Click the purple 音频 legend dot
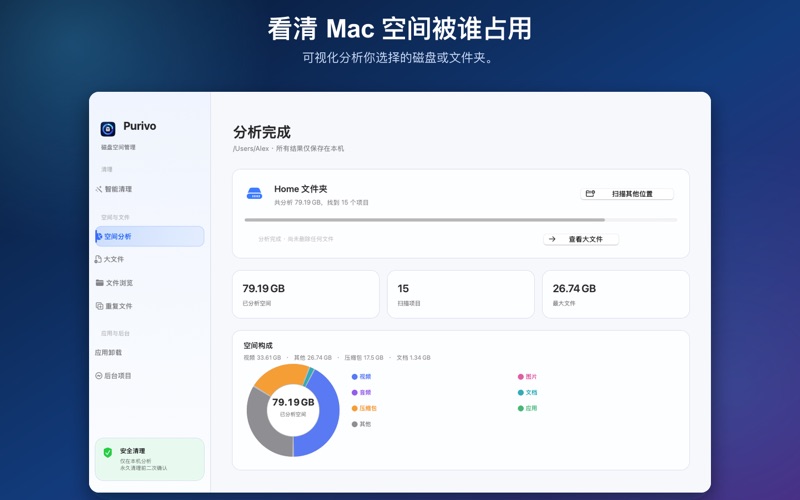Screen dimensions: 800x500 (x=355, y=392)
